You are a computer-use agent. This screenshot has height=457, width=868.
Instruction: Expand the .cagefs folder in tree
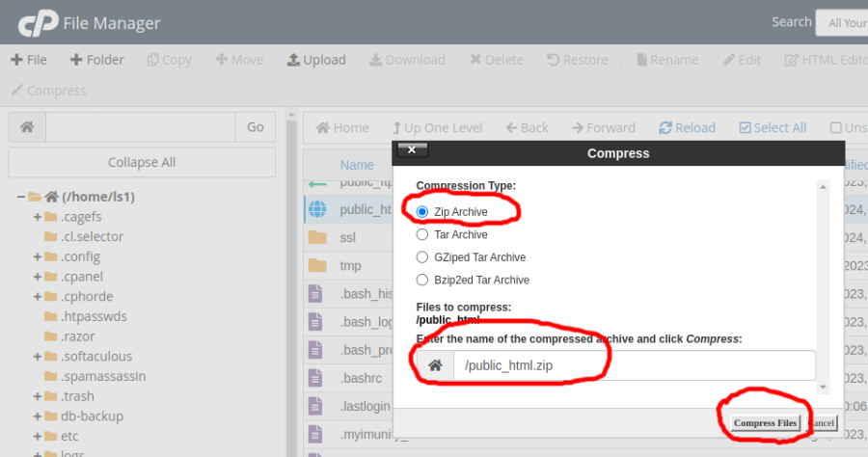point(37,217)
